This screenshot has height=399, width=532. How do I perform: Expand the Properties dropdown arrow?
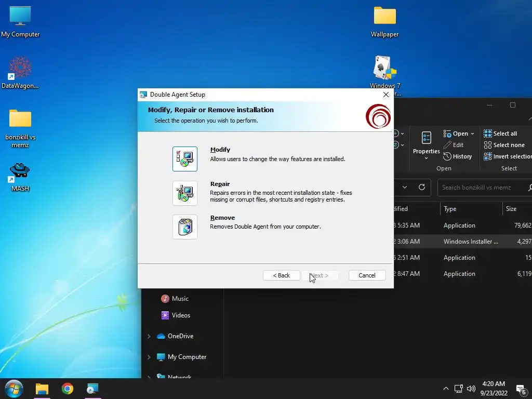(x=426, y=158)
